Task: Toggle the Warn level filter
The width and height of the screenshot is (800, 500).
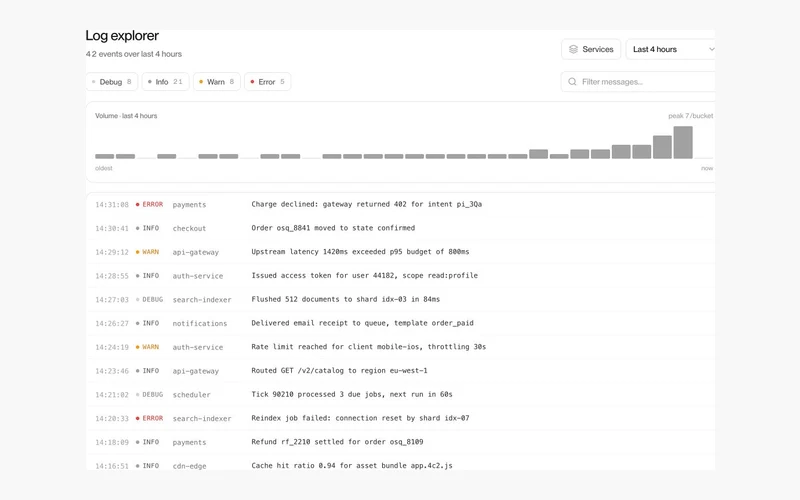Action: point(217,82)
